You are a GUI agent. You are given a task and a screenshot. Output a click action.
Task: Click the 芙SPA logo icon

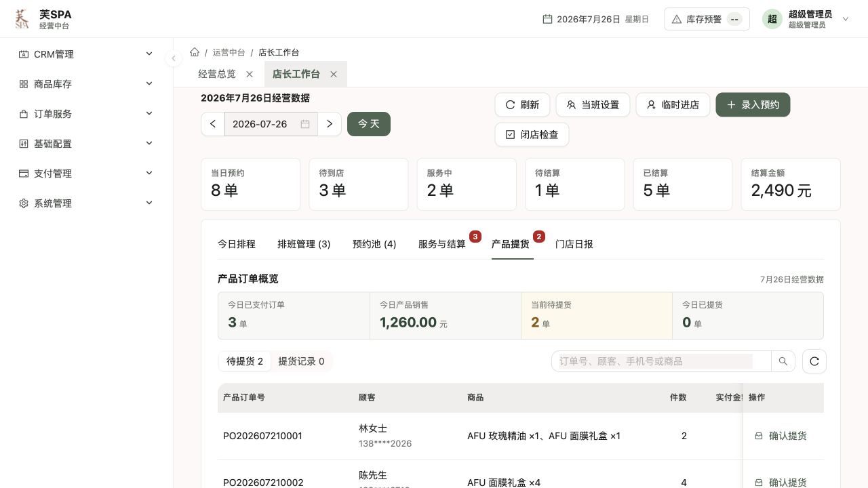(22, 19)
